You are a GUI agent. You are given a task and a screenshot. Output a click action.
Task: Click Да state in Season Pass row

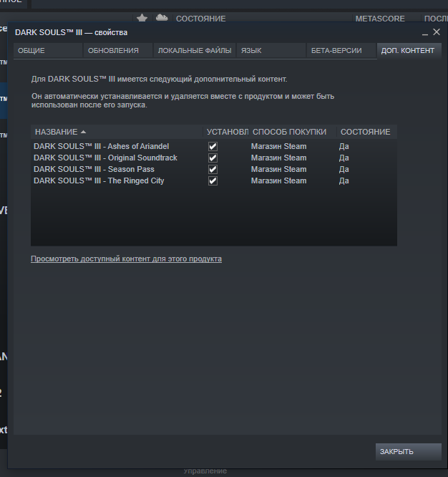click(344, 170)
